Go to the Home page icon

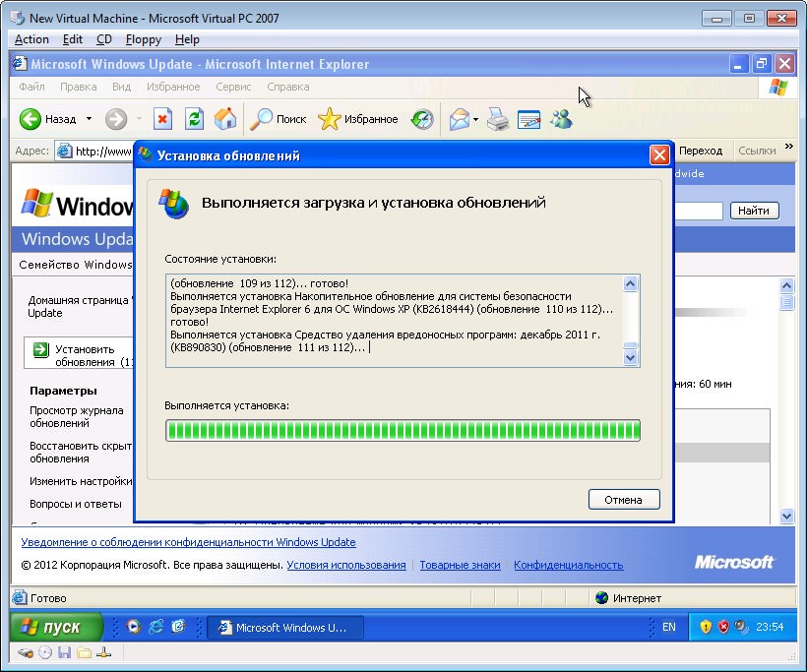225,119
